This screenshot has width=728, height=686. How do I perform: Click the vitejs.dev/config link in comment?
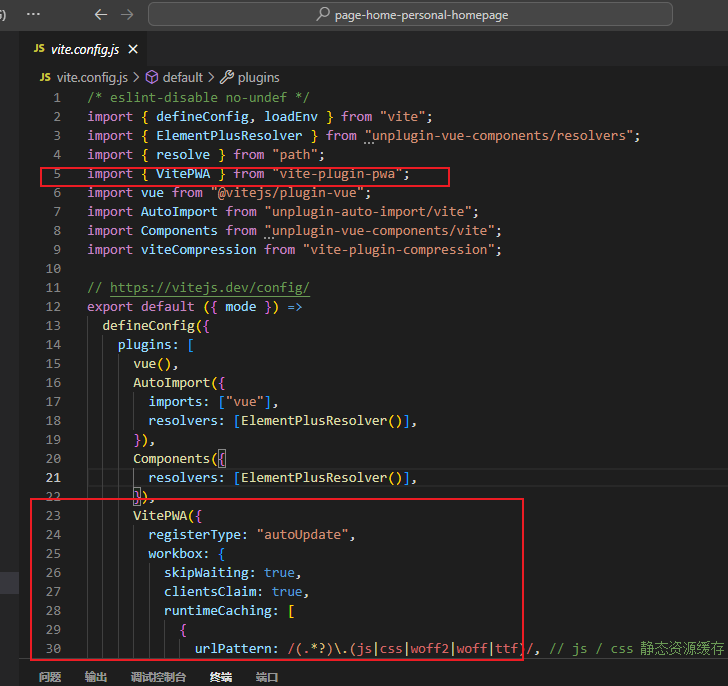pyautogui.click(x=209, y=288)
